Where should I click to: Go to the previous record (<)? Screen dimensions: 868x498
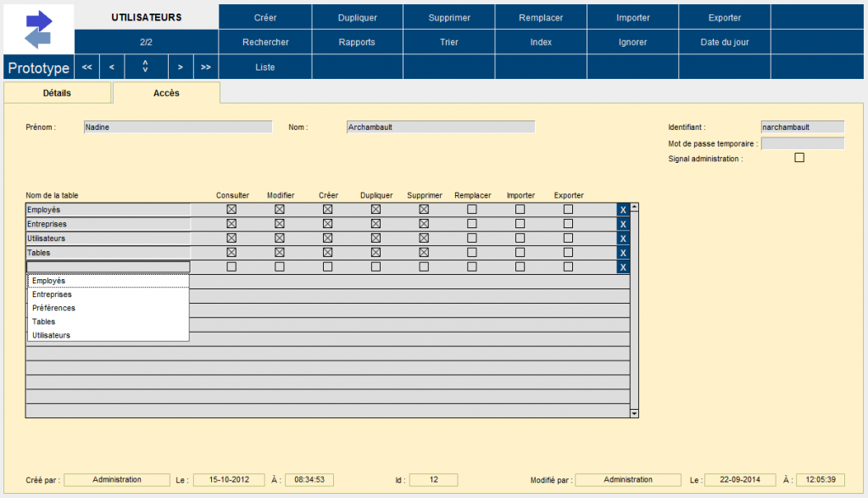click(x=112, y=67)
